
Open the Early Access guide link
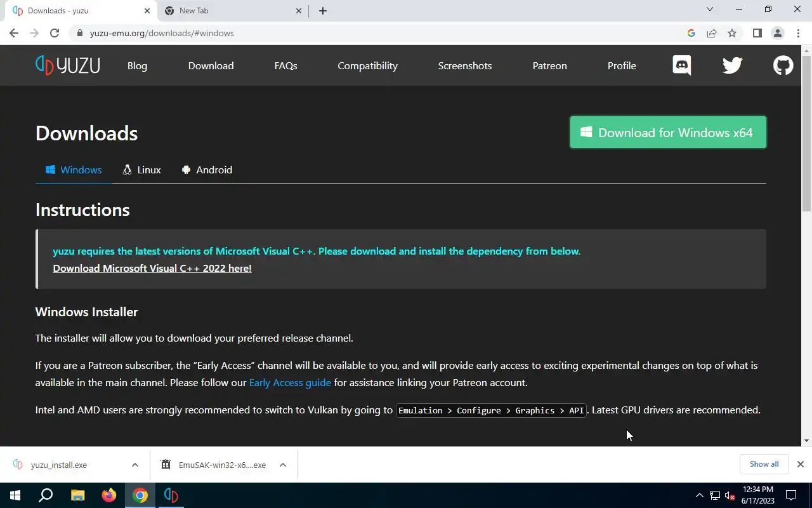290,382
